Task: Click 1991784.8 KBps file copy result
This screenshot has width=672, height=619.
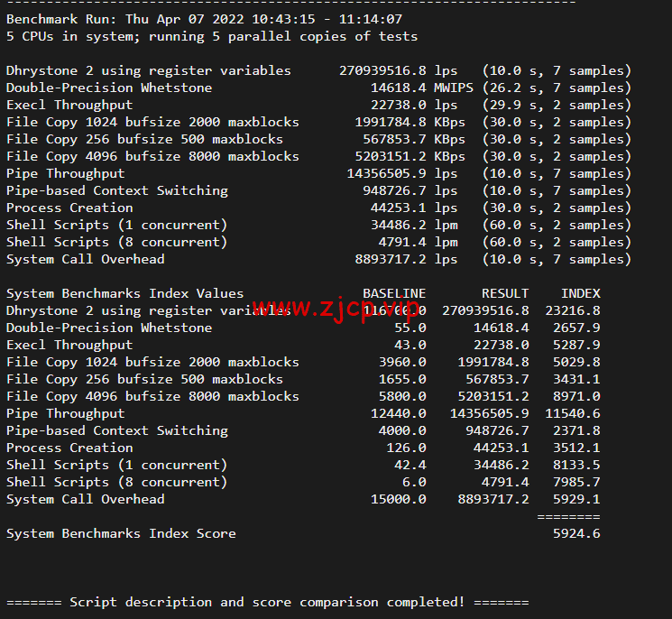Action: tap(410, 122)
